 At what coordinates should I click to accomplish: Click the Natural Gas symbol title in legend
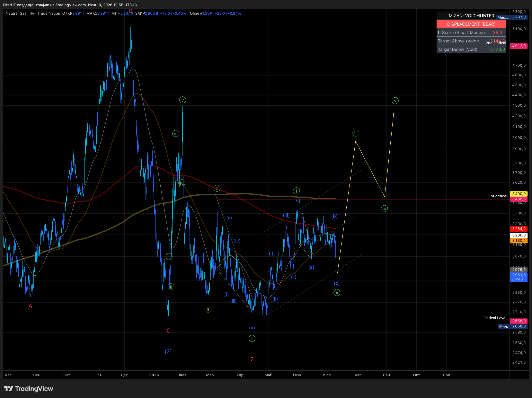16,13
